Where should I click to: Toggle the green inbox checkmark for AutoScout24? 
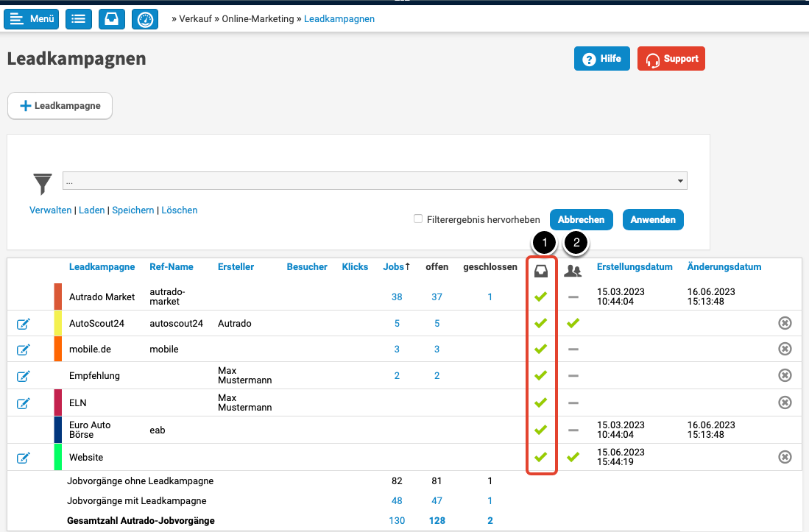(x=541, y=323)
